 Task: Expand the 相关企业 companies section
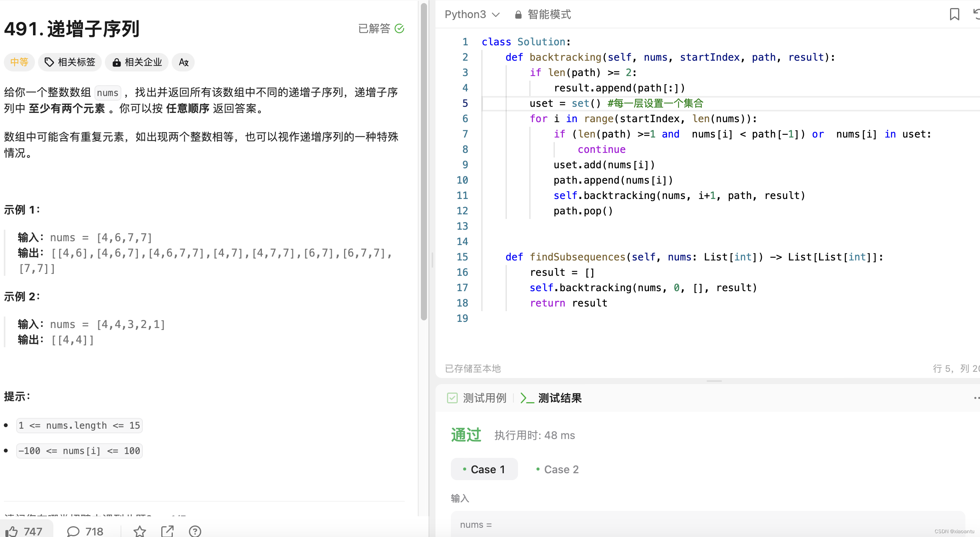pyautogui.click(x=137, y=62)
